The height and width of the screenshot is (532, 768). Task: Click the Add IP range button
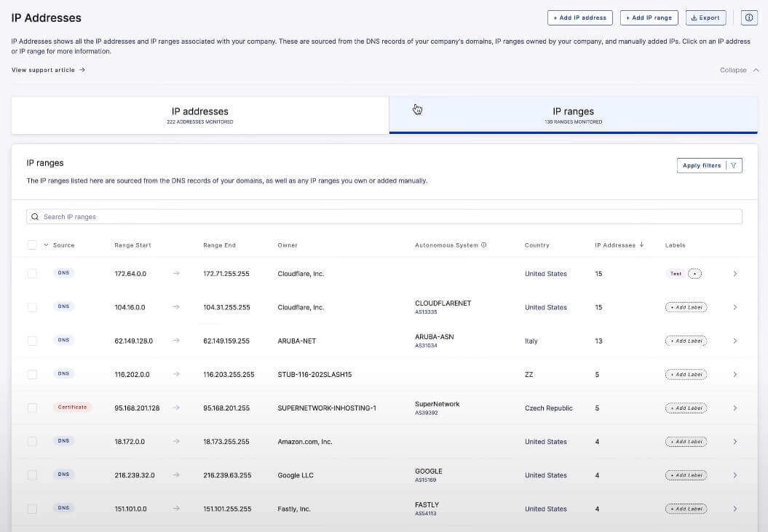point(648,17)
